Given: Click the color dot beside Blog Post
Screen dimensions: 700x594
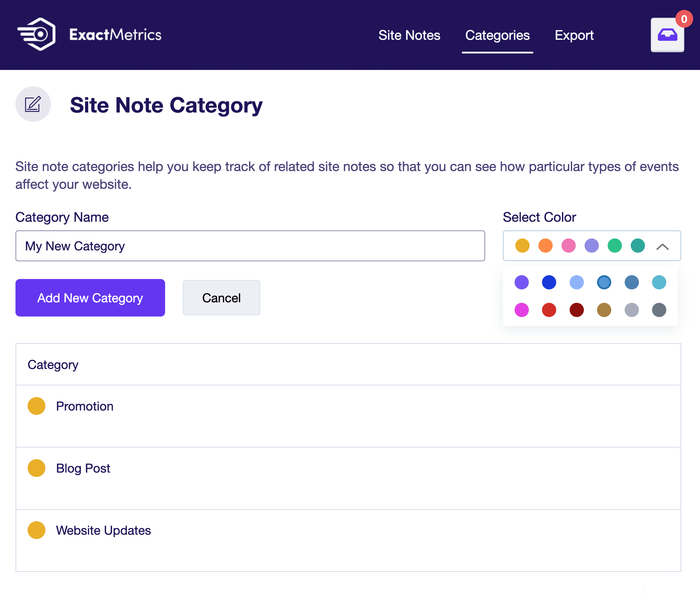Looking at the screenshot, I should [x=36, y=468].
